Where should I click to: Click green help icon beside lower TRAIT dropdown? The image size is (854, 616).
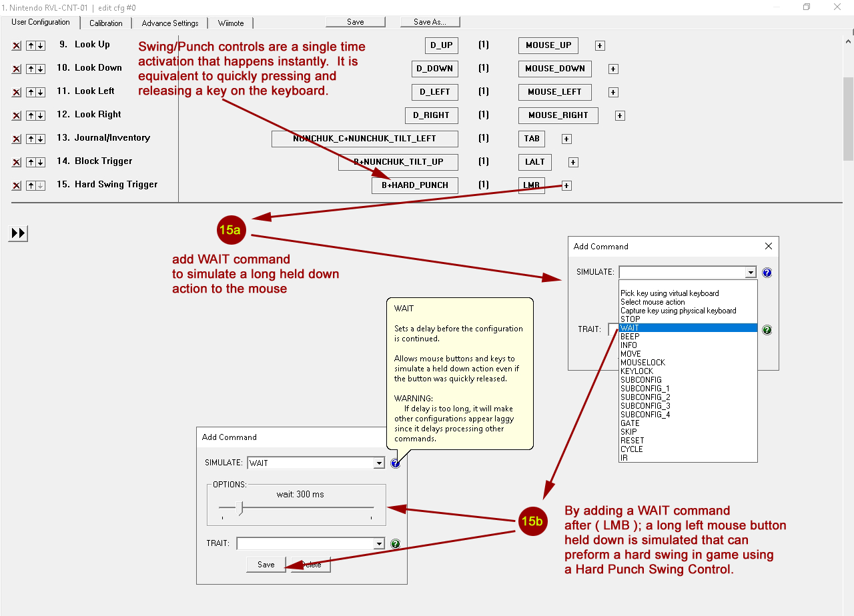coord(396,544)
